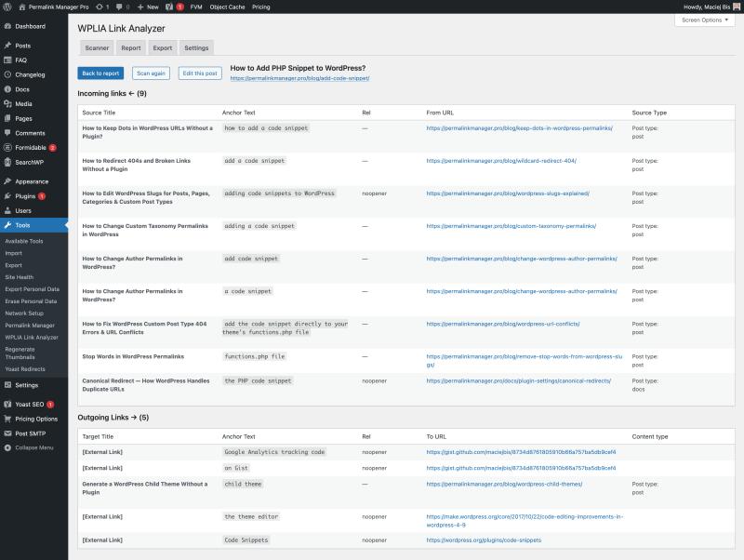The height and width of the screenshot is (560, 744).
Task: Expand the Screen Options dropdown
Action: point(705,20)
